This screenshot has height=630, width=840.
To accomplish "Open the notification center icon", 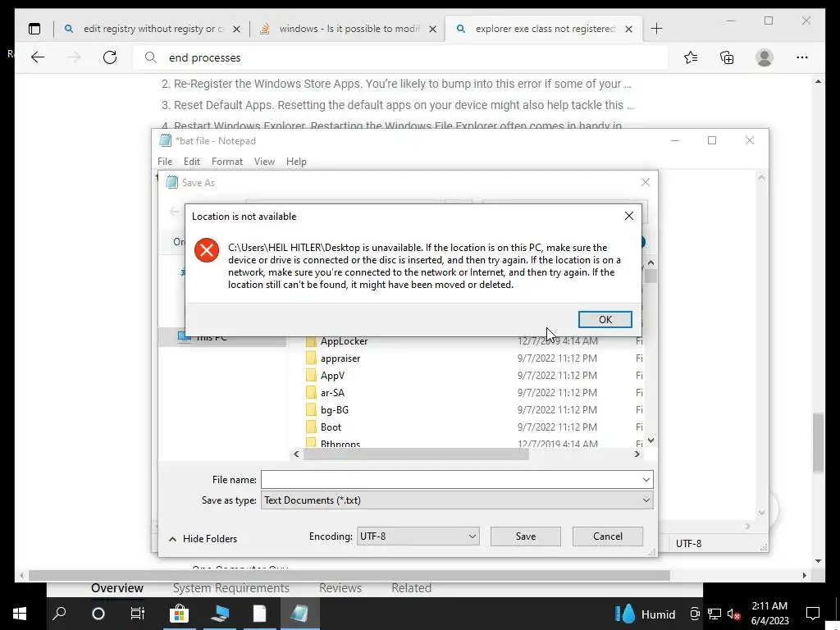I will (x=813, y=614).
